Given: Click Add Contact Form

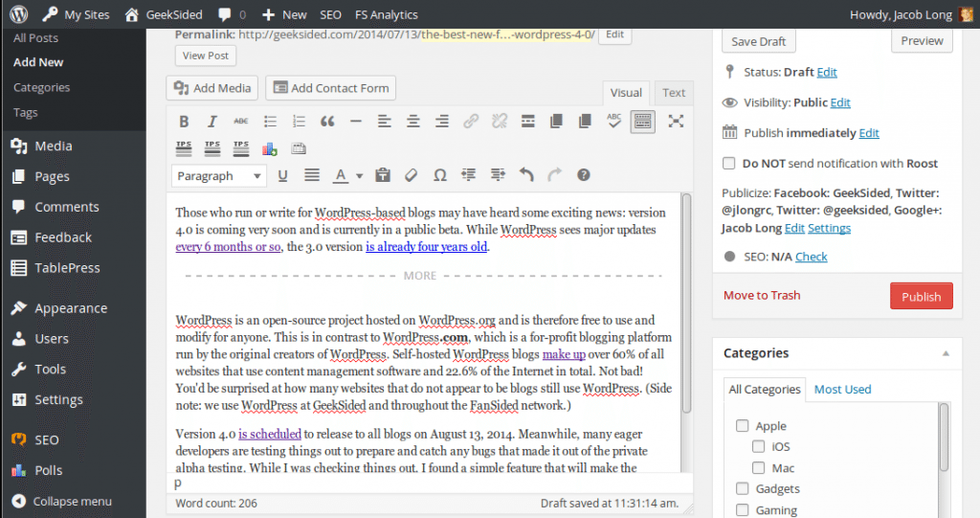Looking at the screenshot, I should coord(330,87).
